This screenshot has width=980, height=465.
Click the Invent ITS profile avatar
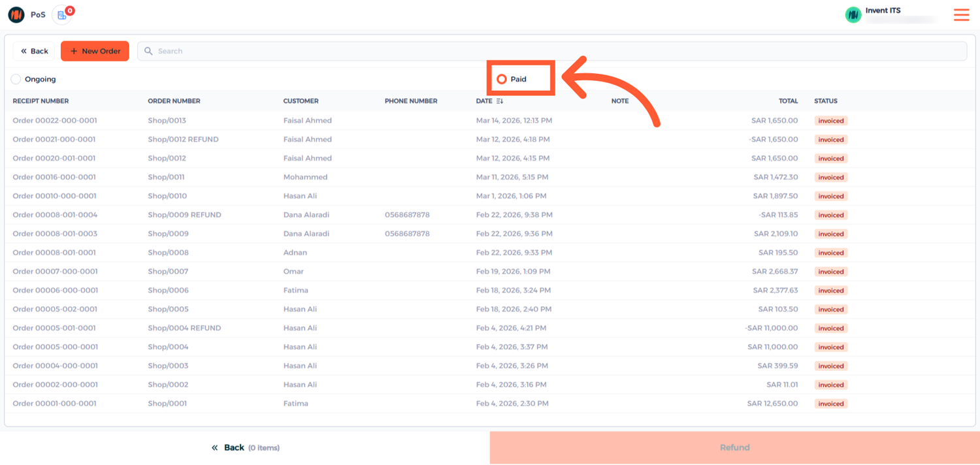[x=853, y=14]
